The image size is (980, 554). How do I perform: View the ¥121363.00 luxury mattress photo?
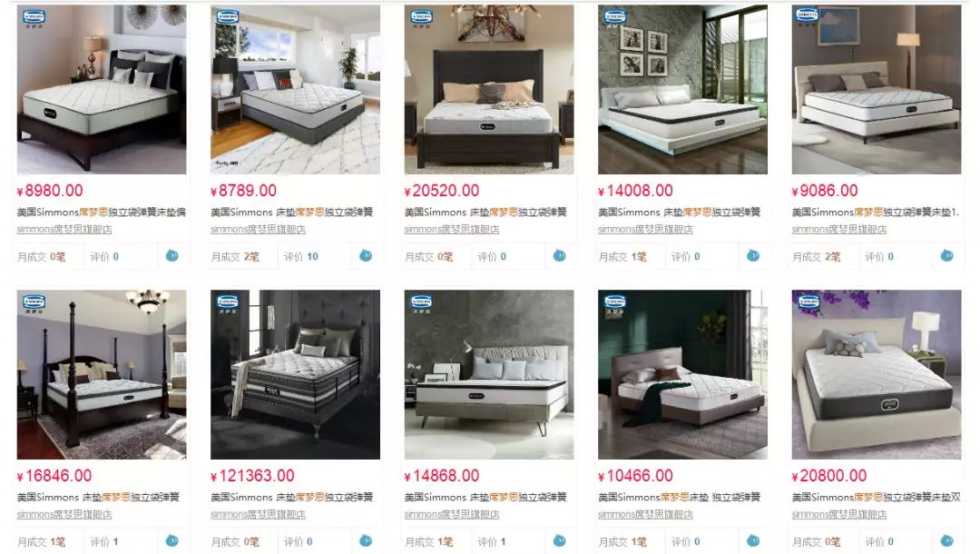(295, 374)
